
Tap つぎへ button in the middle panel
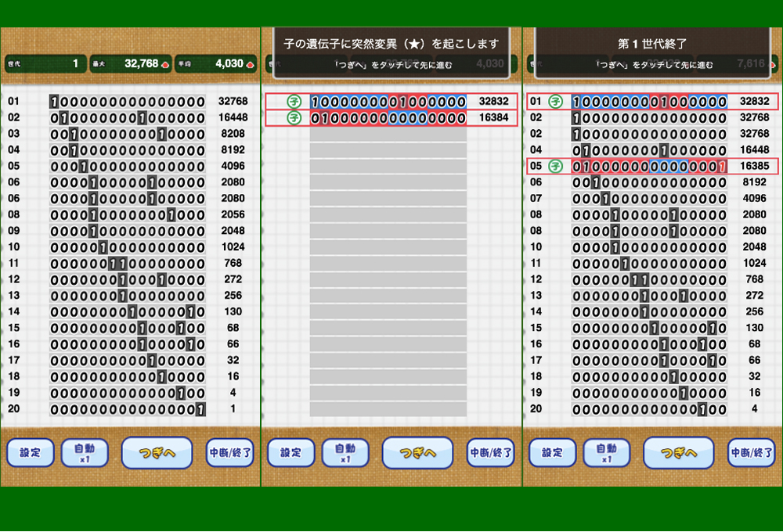pyautogui.click(x=417, y=453)
